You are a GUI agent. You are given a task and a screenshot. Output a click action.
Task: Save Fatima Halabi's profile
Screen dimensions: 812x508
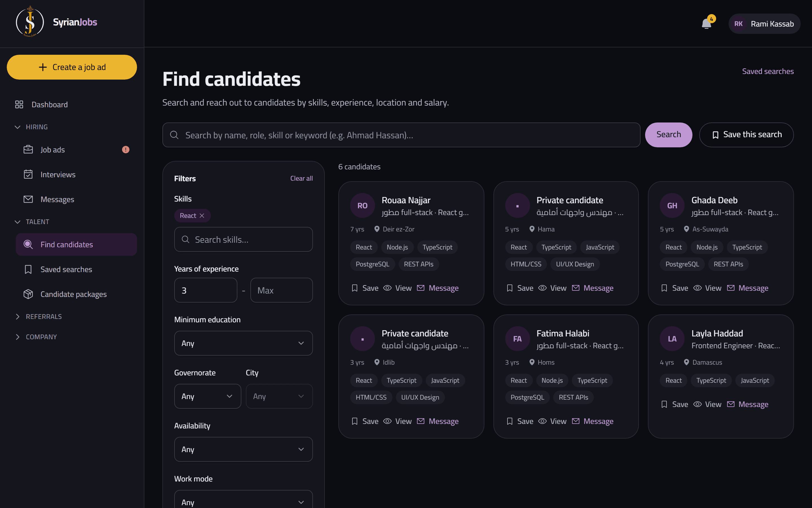pyautogui.click(x=520, y=421)
